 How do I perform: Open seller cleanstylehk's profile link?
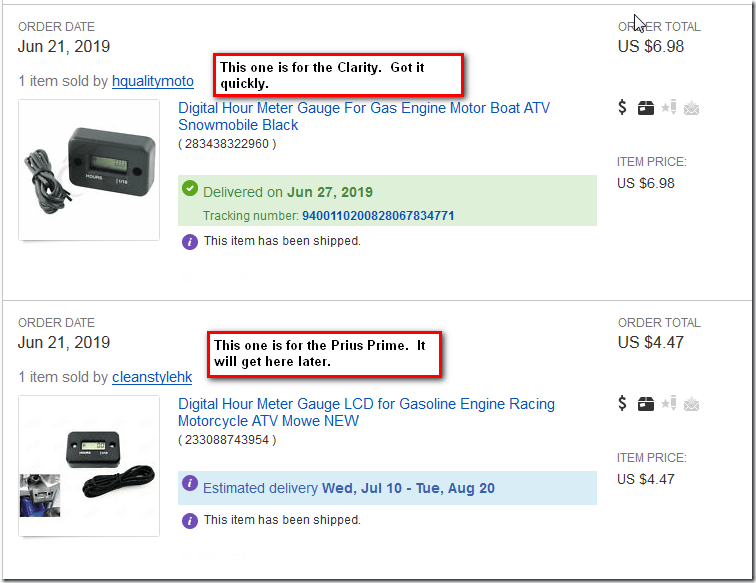[152, 377]
